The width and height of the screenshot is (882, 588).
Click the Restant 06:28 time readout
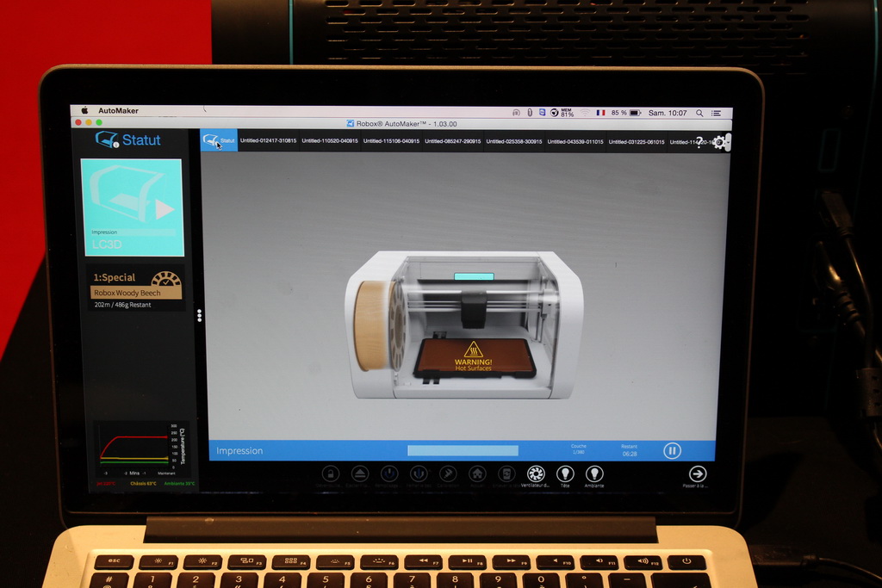pos(630,450)
